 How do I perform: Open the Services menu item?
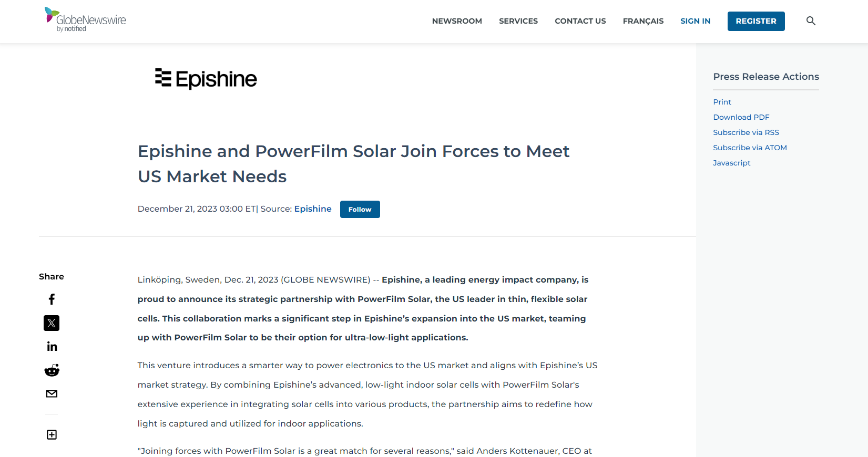coord(518,21)
